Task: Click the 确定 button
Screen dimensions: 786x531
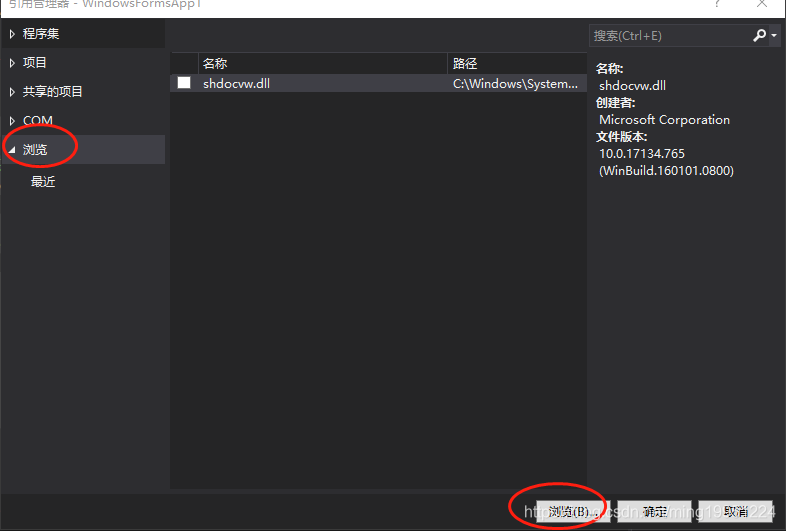Action: point(654,511)
